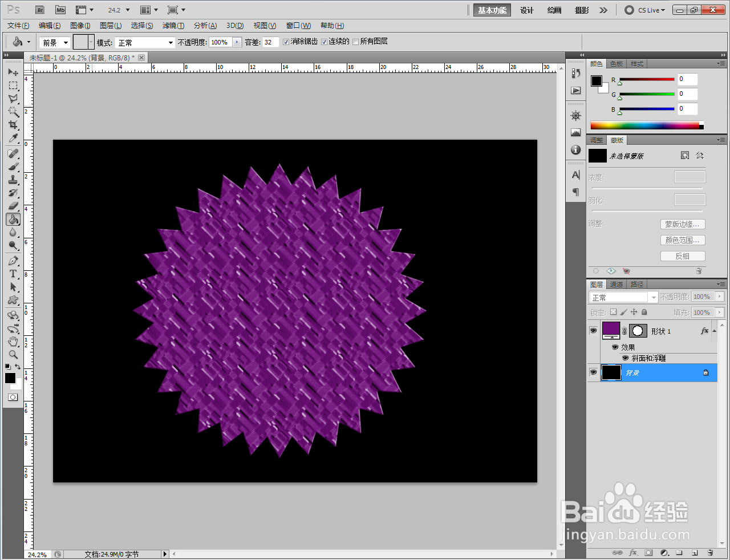Image resolution: width=730 pixels, height=560 pixels.
Task: Toggle lock all for layer
Action: click(x=644, y=312)
